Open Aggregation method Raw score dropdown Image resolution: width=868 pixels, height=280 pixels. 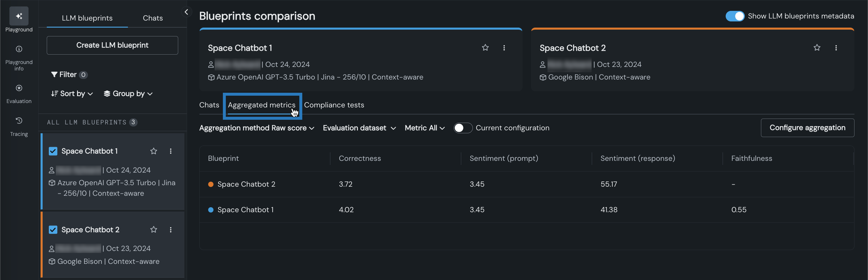256,128
